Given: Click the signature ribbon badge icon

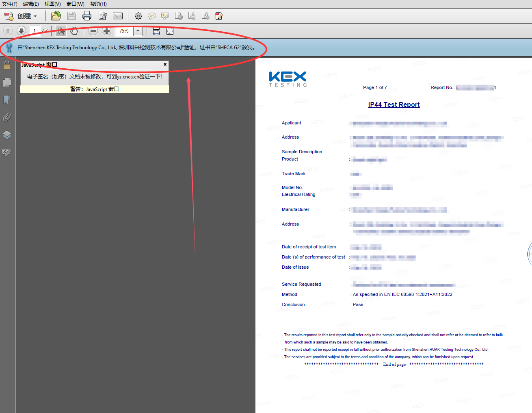Looking at the screenshot, I should pos(9,48).
